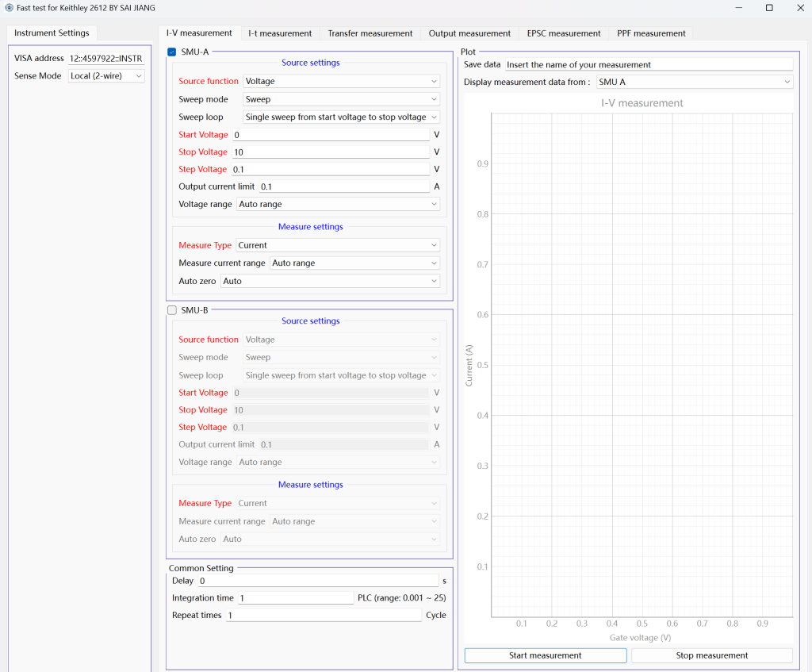Image resolution: width=812 pixels, height=672 pixels.
Task: Click the 'Current (A)' axis label
Action: (x=469, y=365)
